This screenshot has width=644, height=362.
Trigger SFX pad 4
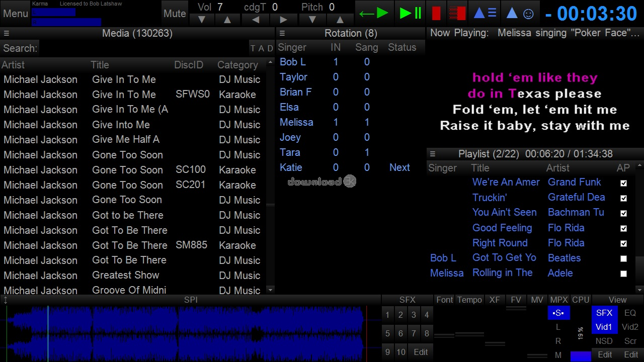pos(427,315)
